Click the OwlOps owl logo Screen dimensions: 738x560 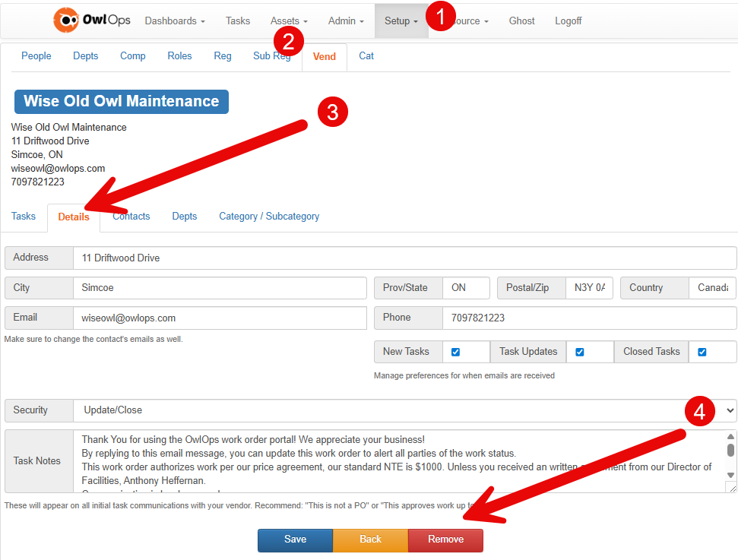pos(67,21)
